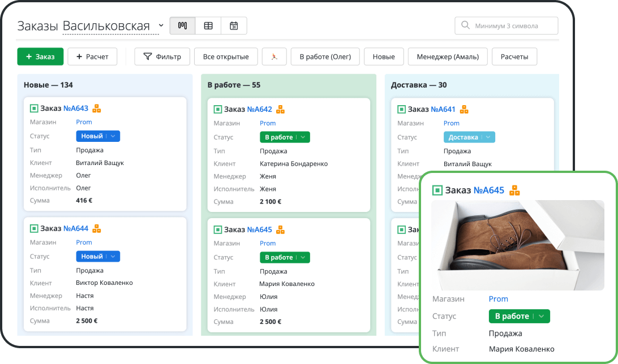Open the Фильтр filter button
The width and height of the screenshot is (618, 364).
(162, 57)
